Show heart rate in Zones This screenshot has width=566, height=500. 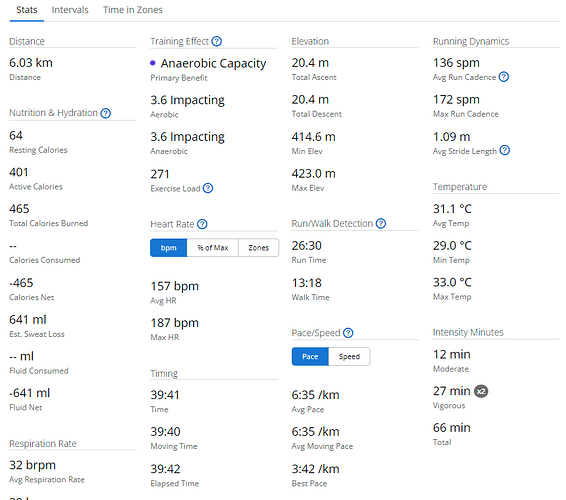258,248
